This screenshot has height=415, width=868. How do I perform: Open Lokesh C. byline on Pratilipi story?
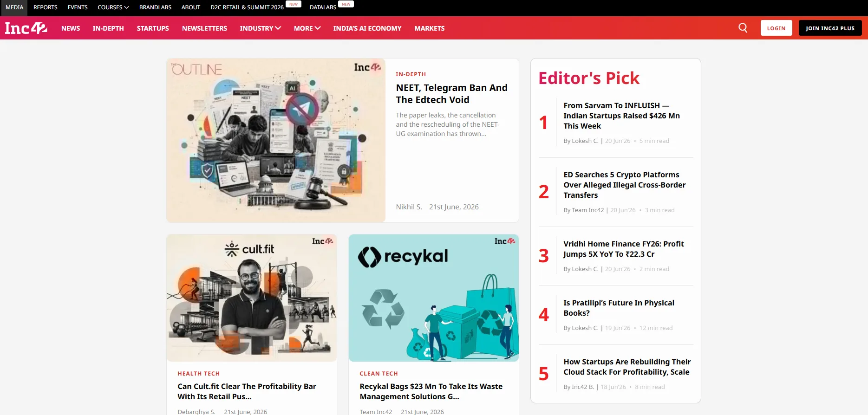pyautogui.click(x=585, y=328)
